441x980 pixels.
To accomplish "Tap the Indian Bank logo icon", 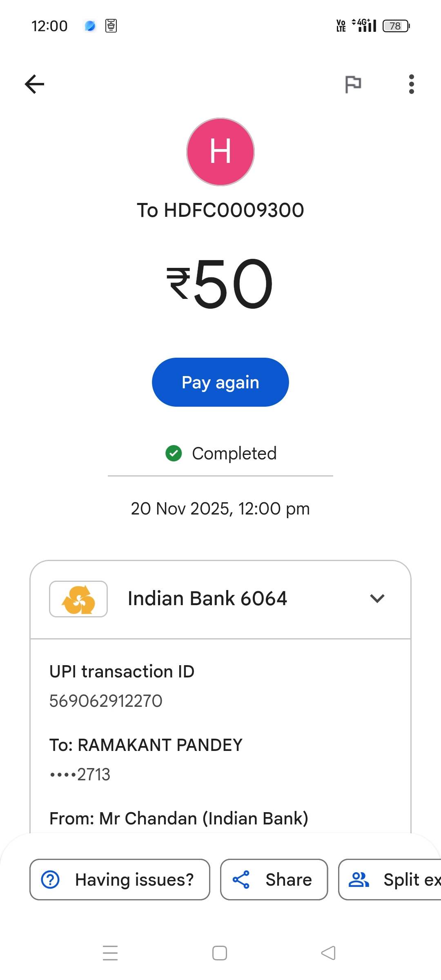I will click(x=78, y=599).
